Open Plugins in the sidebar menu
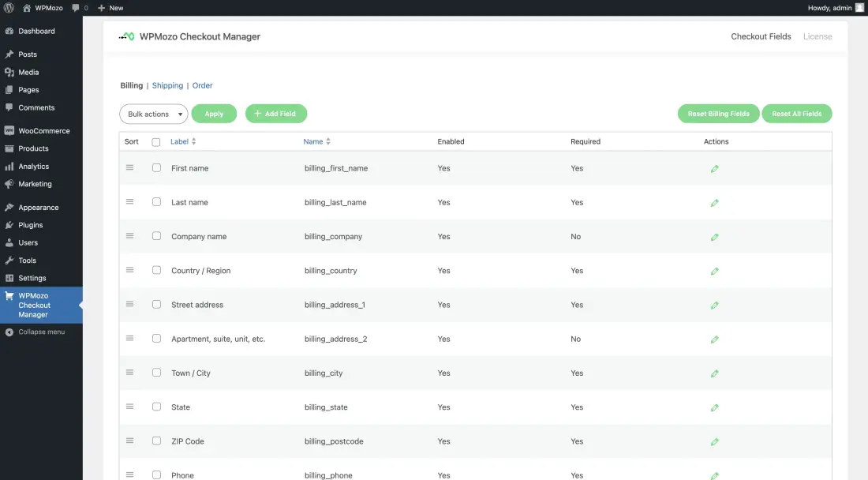 [x=41, y=225]
